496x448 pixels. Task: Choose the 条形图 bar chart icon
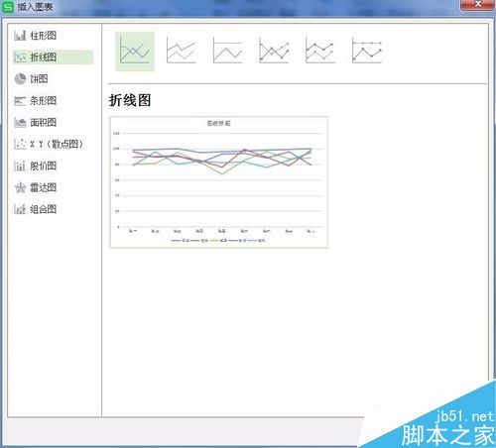coord(20,101)
